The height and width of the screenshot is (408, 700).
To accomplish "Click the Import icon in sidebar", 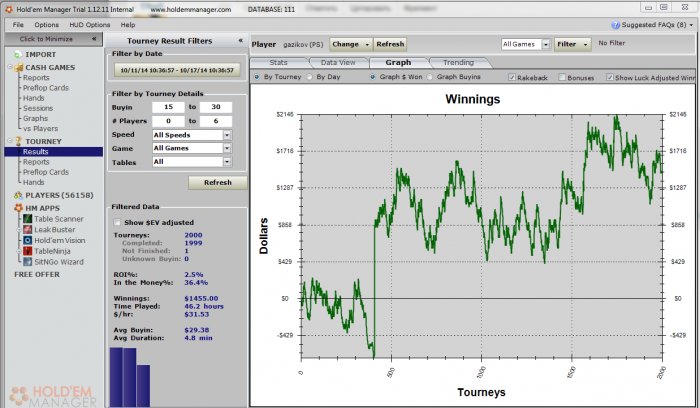I will click(x=18, y=54).
